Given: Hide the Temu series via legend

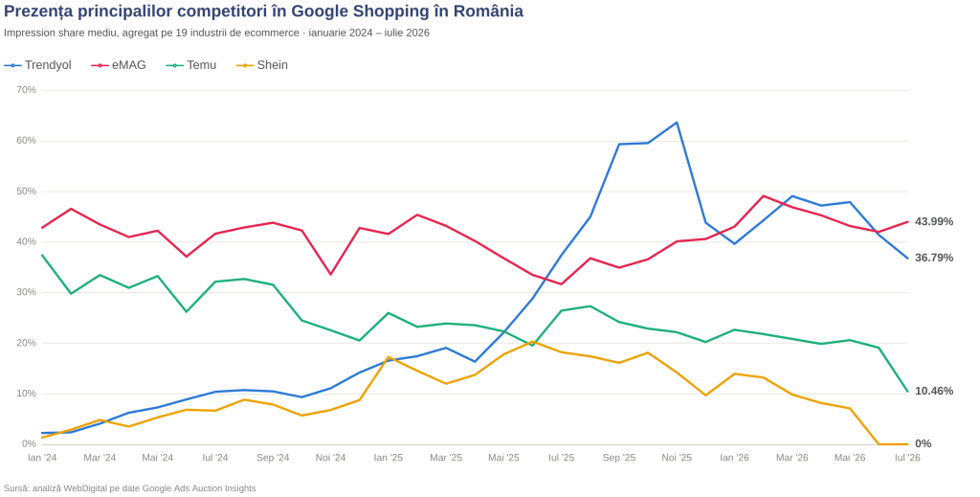Looking at the screenshot, I should click(191, 65).
